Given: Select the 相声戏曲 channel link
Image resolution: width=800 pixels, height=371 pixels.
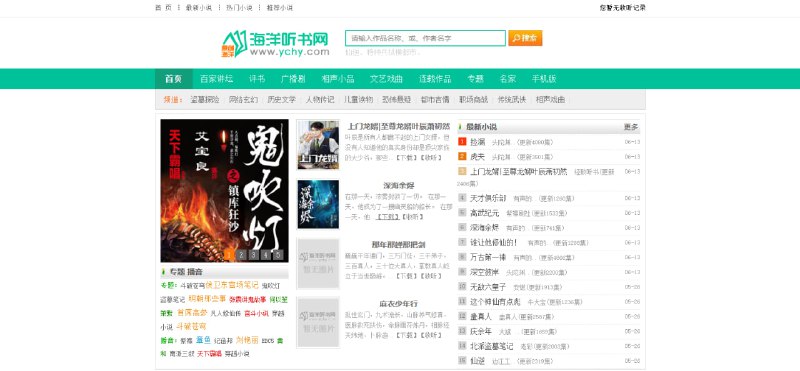Looking at the screenshot, I should 551,100.
